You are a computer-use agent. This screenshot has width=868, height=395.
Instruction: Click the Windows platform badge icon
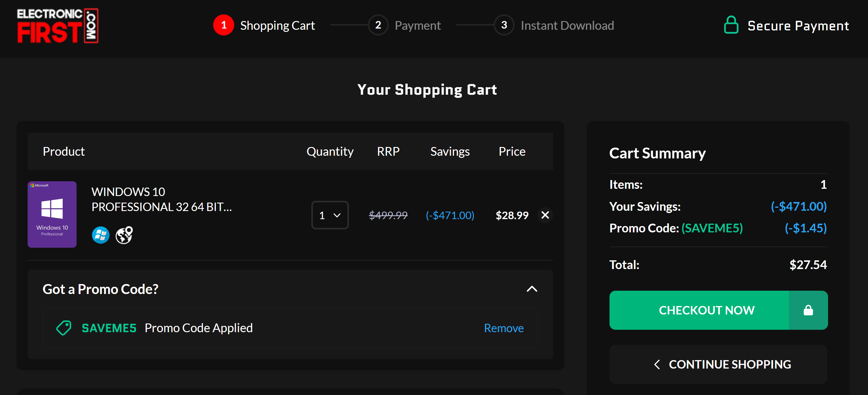101,235
